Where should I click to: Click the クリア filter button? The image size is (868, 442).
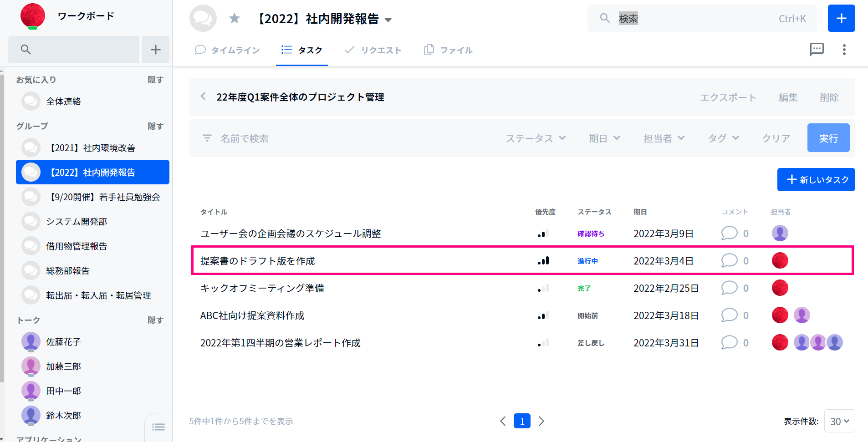click(x=776, y=138)
